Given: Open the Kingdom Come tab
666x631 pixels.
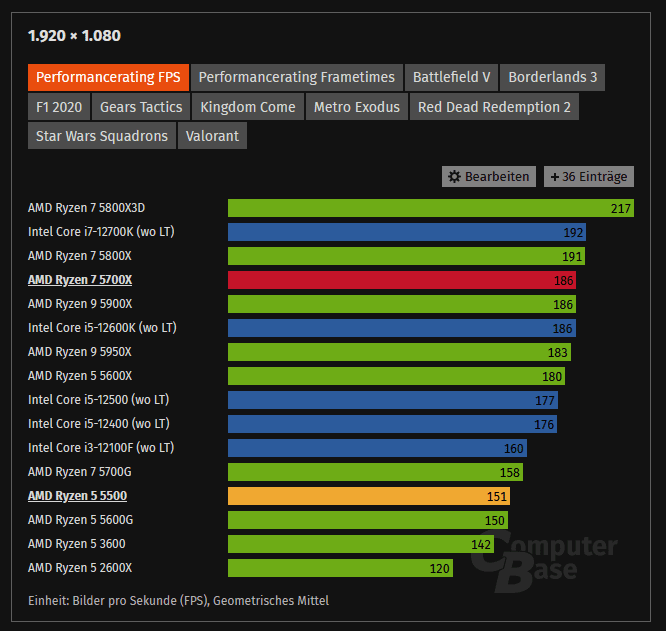Looking at the screenshot, I should pos(248,107).
